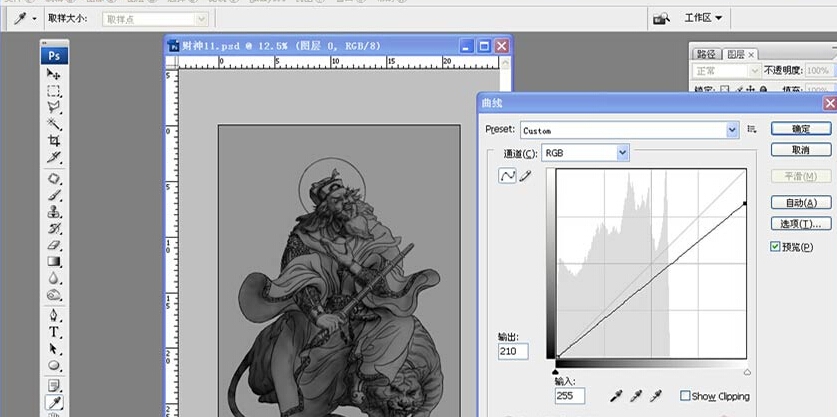The image size is (837, 417).
Task: Select the Gradient tool
Action: coord(54,262)
